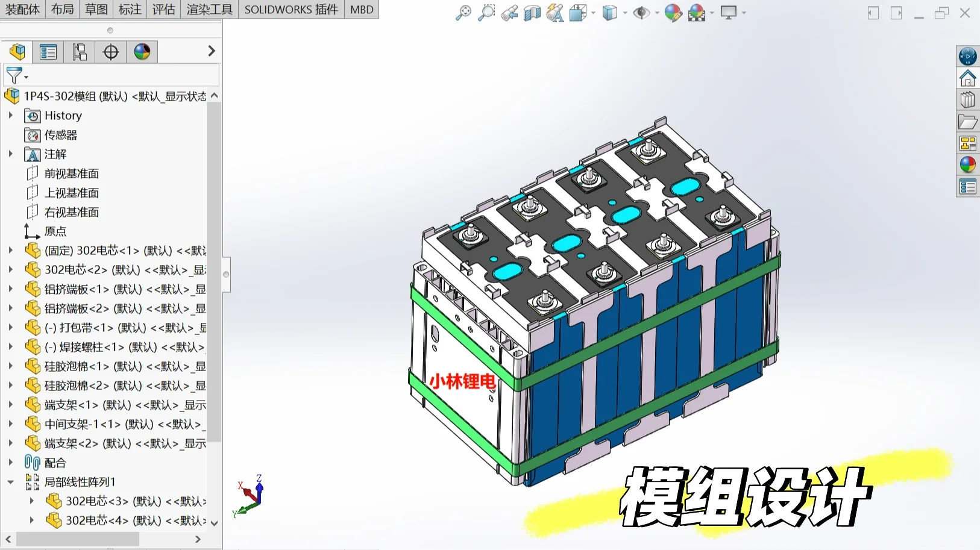Screen dimensions: 980x550
Task: Click the Zoom to Fit icon
Action: 463,13
